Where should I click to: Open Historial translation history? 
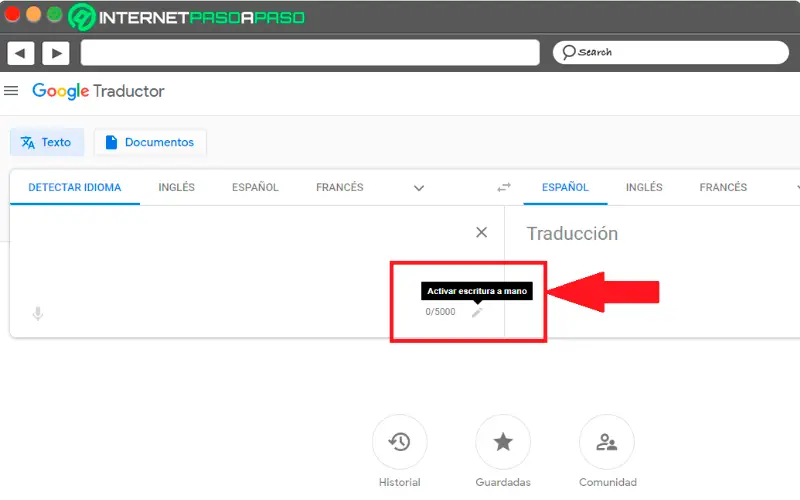click(x=399, y=442)
